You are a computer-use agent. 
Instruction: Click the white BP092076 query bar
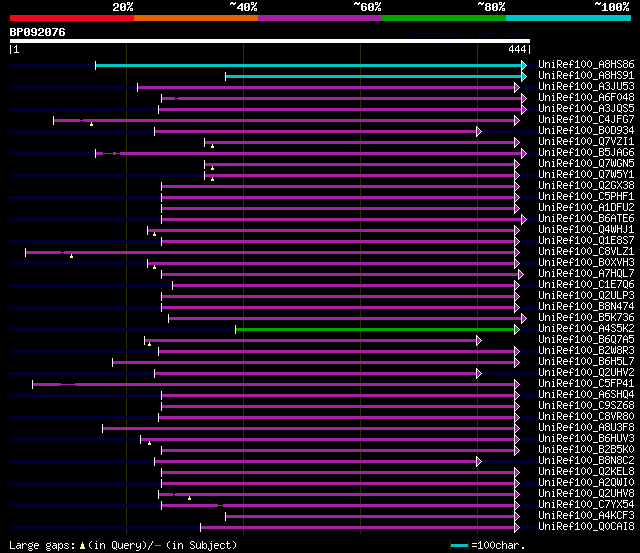coord(270,41)
